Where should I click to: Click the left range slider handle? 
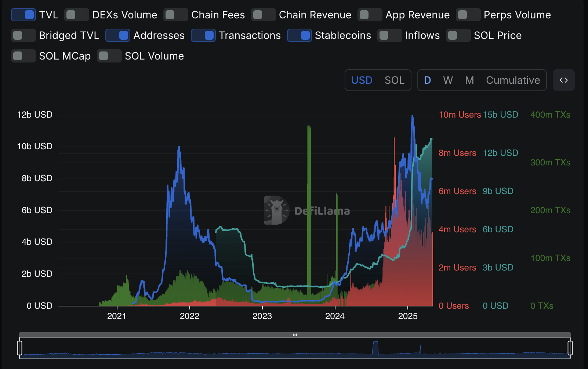pos(20,348)
